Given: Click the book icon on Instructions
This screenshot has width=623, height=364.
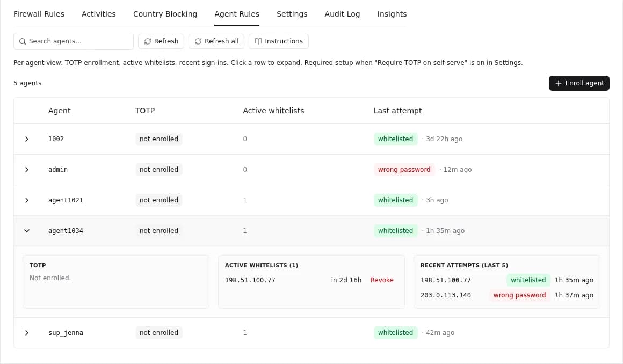Looking at the screenshot, I should [x=258, y=41].
